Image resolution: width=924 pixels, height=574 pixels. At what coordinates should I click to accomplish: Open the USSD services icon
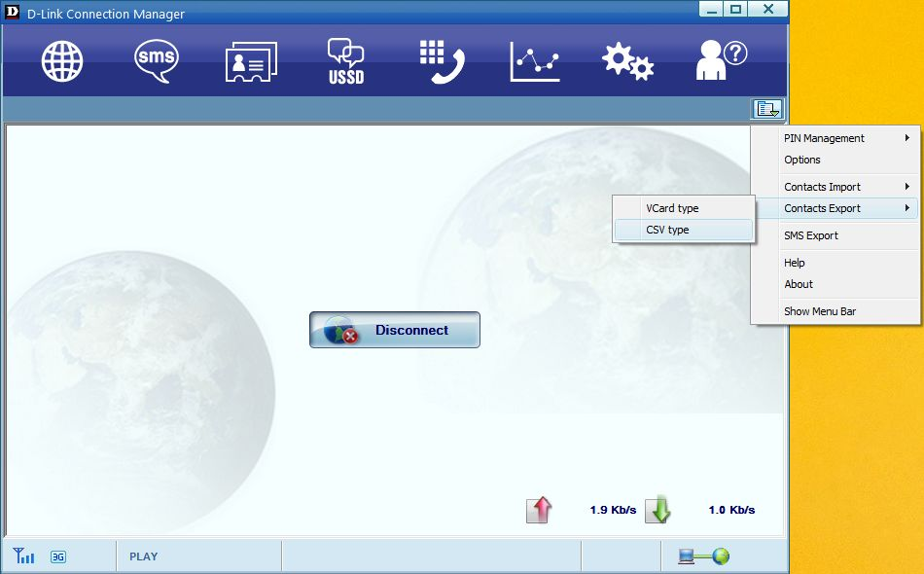(x=346, y=61)
